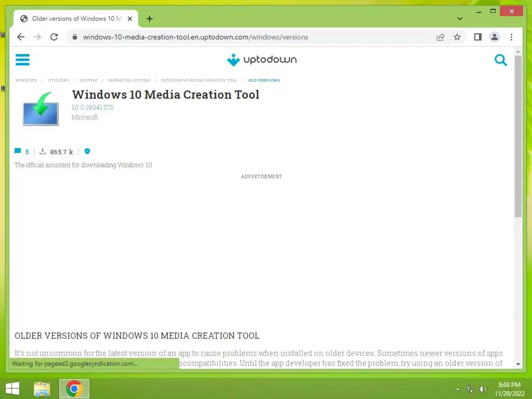Open File Explorer from the taskbar
The width and height of the screenshot is (532, 399).
click(42, 389)
